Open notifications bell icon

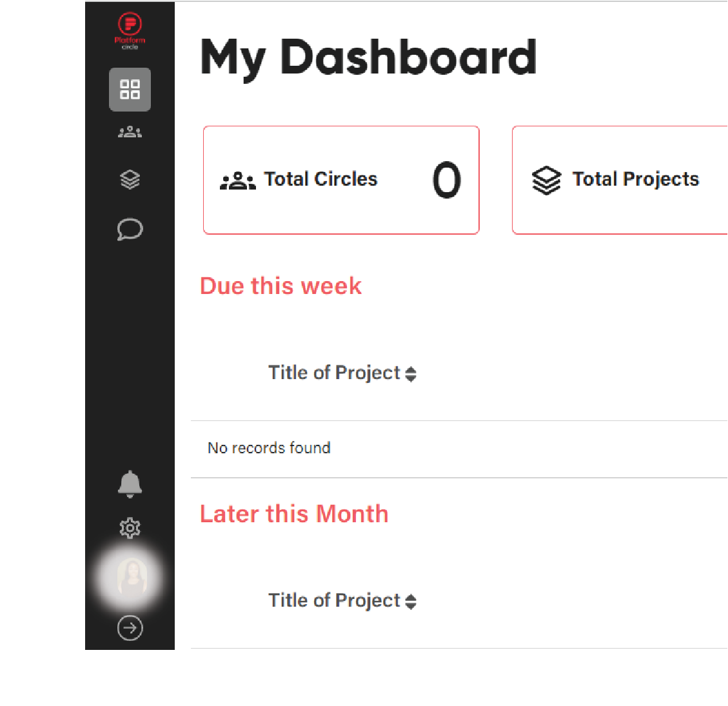pyautogui.click(x=130, y=484)
